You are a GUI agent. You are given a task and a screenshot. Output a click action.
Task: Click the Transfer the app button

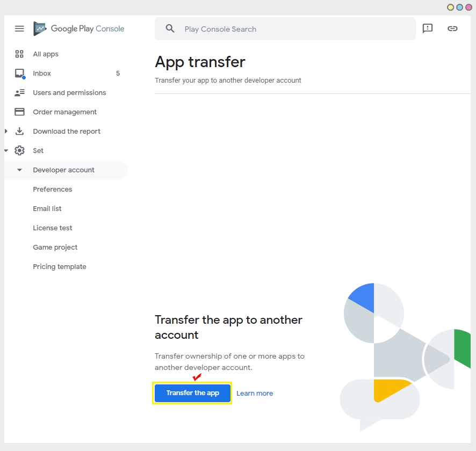tap(192, 393)
